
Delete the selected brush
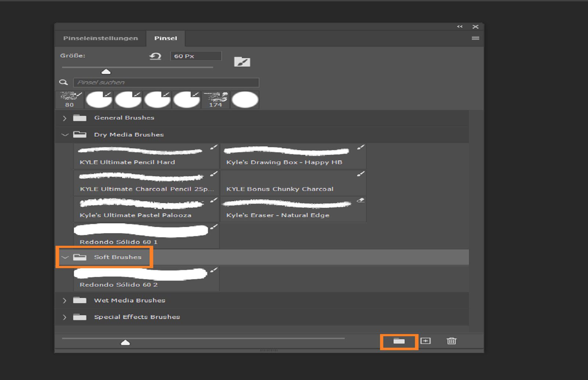[451, 341]
